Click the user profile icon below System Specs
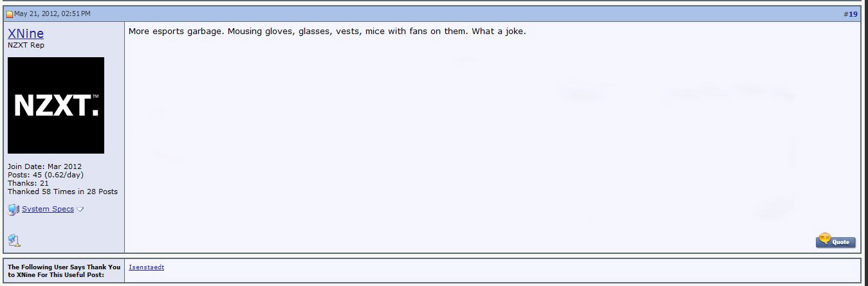The height and width of the screenshot is (286, 868). pyautogui.click(x=14, y=240)
